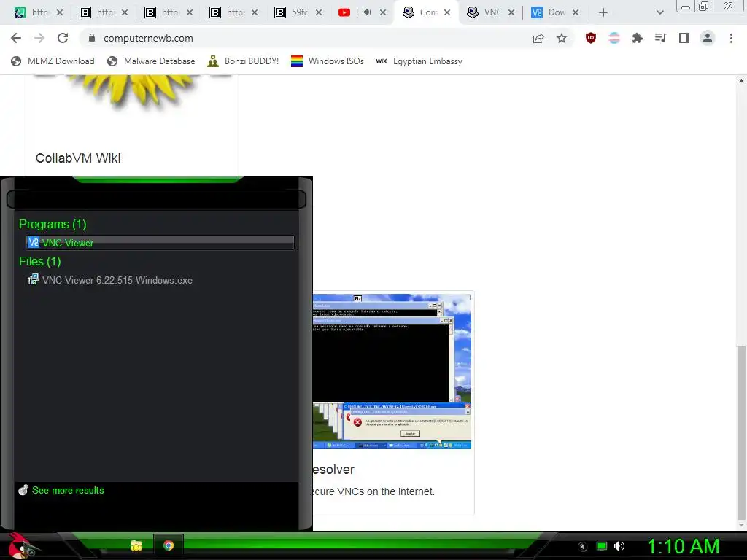The image size is (747, 560).
Task: Mute the YouTube tab audio icon
Action: pyautogui.click(x=368, y=12)
